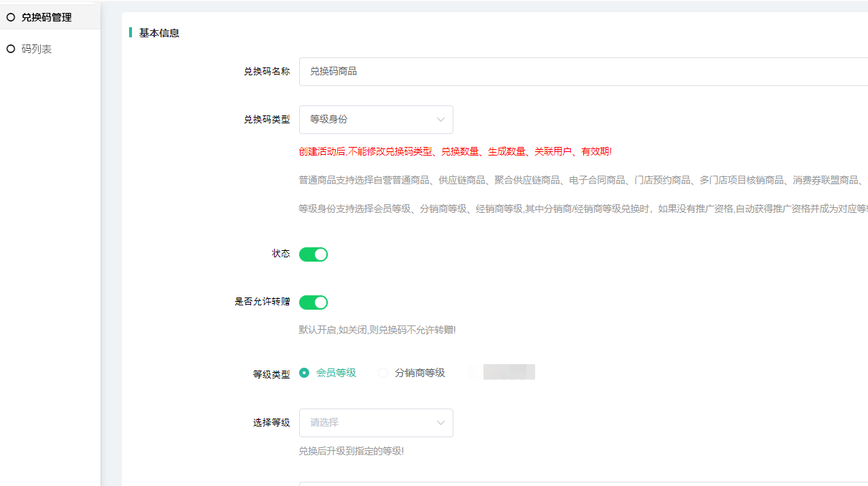Disable the 状态 switch
868x486 pixels.
click(x=313, y=254)
